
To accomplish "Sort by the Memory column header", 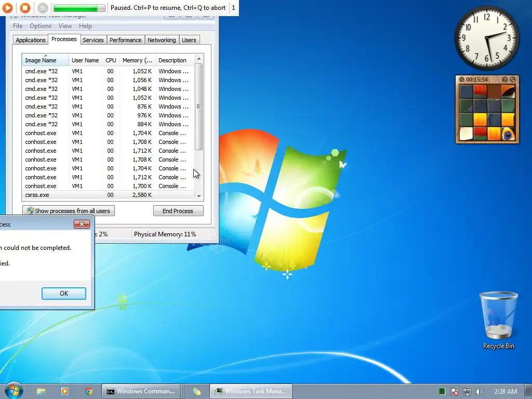I will (137, 60).
